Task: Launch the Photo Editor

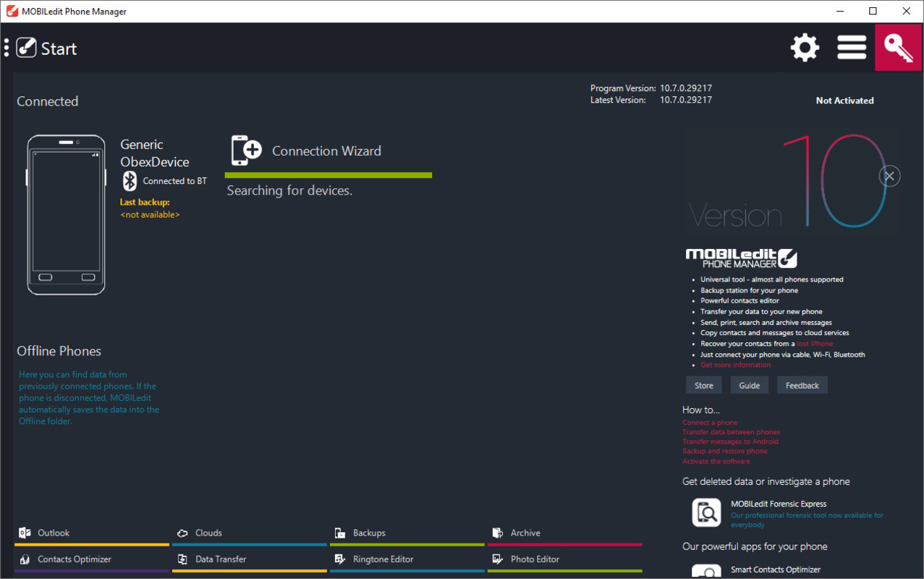Action: [x=564, y=560]
